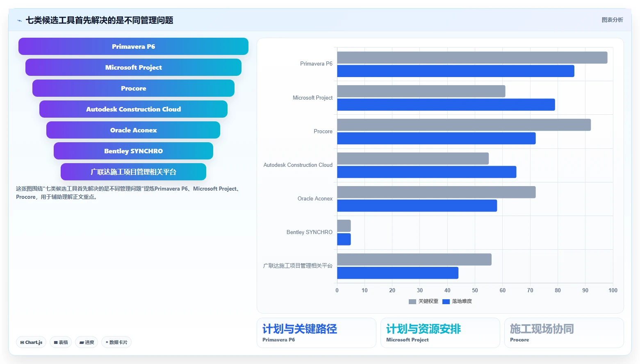Click the gray bar for Bentley SYNCHRO
This screenshot has height=364, width=640.
[x=344, y=225]
